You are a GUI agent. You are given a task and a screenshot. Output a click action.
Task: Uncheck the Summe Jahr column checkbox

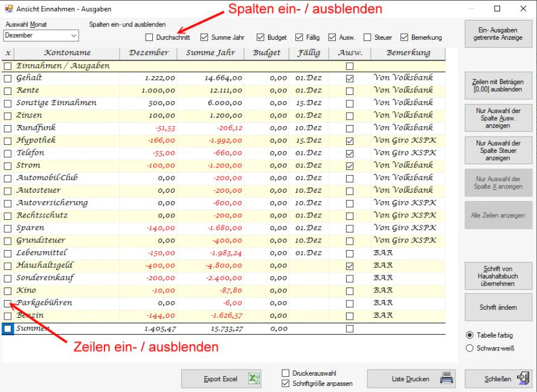(204, 37)
